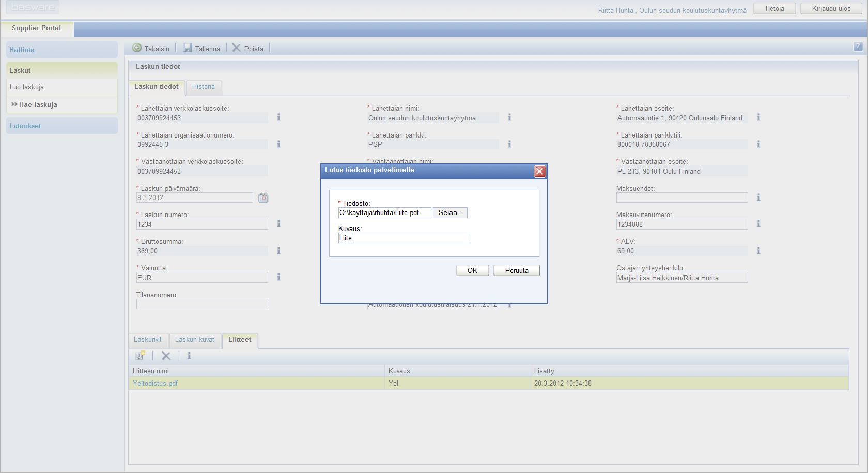Click Kirjaudu ulos button

831,9
